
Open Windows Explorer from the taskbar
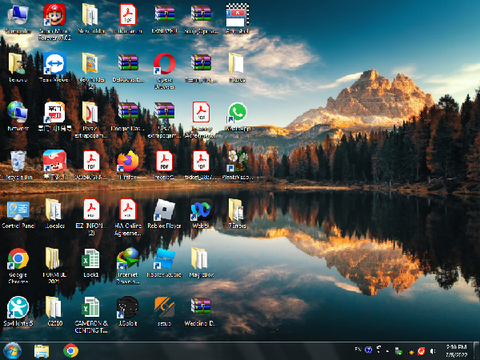pyautogui.click(x=42, y=351)
